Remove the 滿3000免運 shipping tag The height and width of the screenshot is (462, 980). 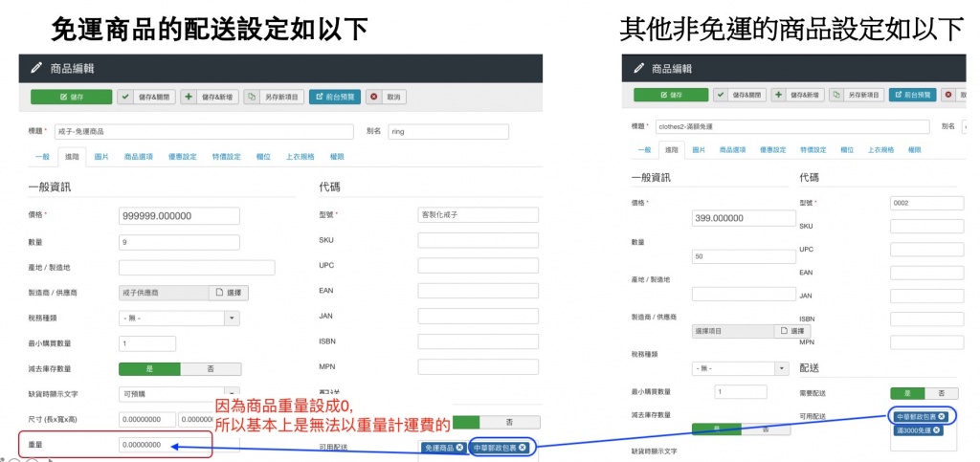936,430
